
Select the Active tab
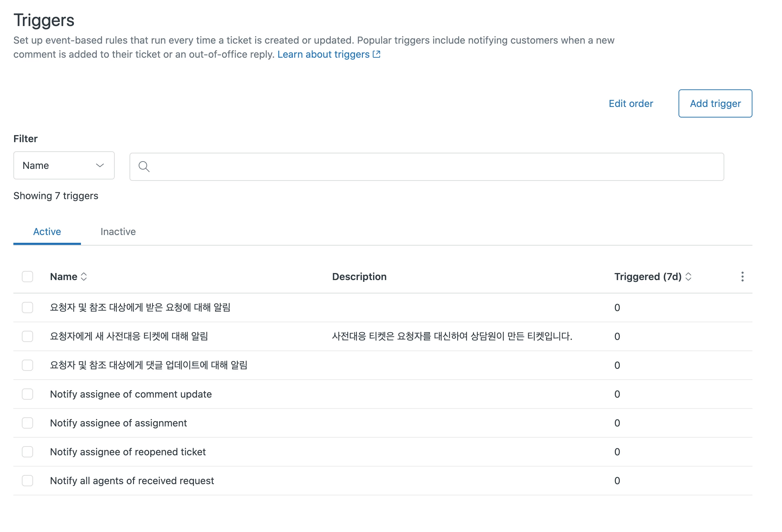[x=47, y=232]
